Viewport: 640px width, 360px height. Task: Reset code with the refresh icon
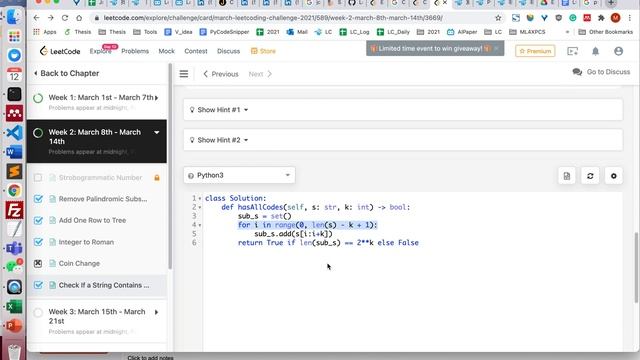point(590,176)
